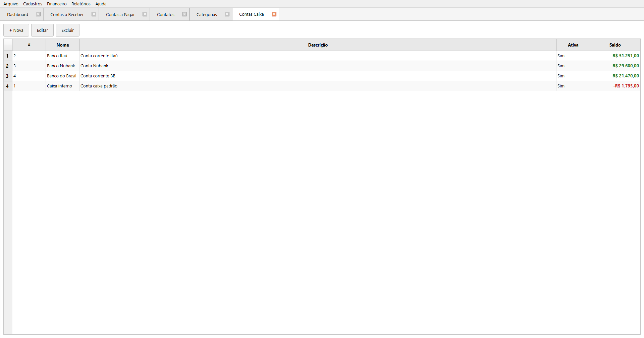Open the Ajuda menu
The height and width of the screenshot is (338, 644).
coord(101,4)
